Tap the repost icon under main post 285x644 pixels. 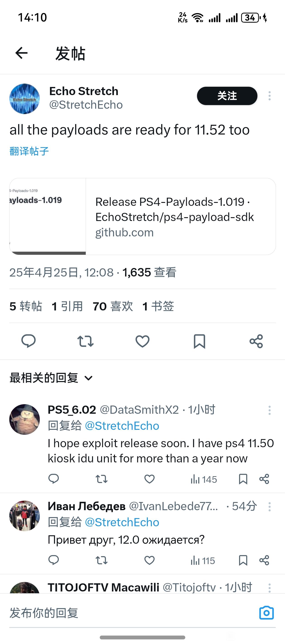[x=85, y=341]
